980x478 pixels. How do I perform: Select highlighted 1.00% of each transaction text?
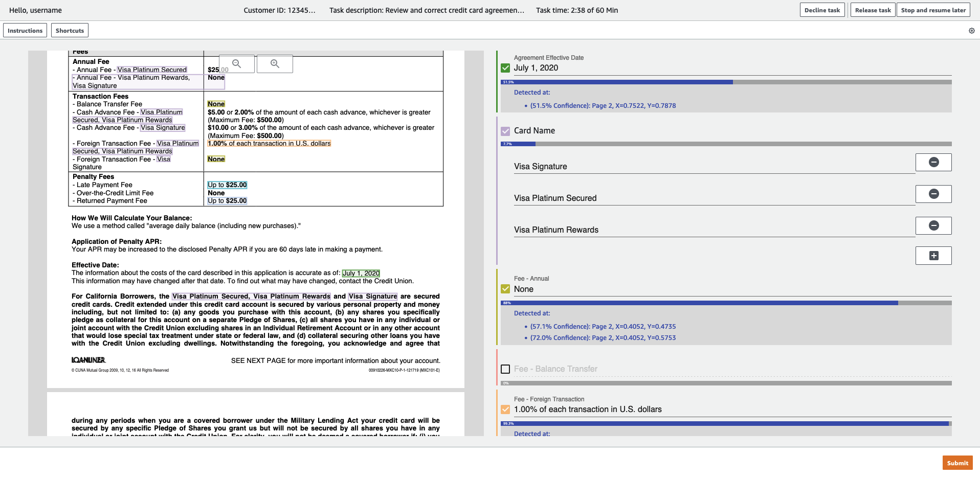click(x=269, y=144)
